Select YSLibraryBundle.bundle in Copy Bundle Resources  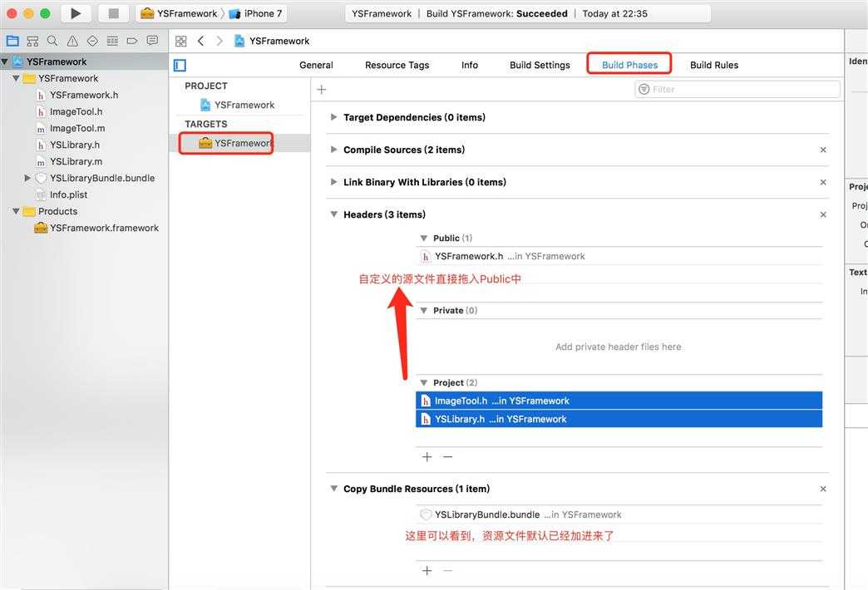tap(619, 514)
